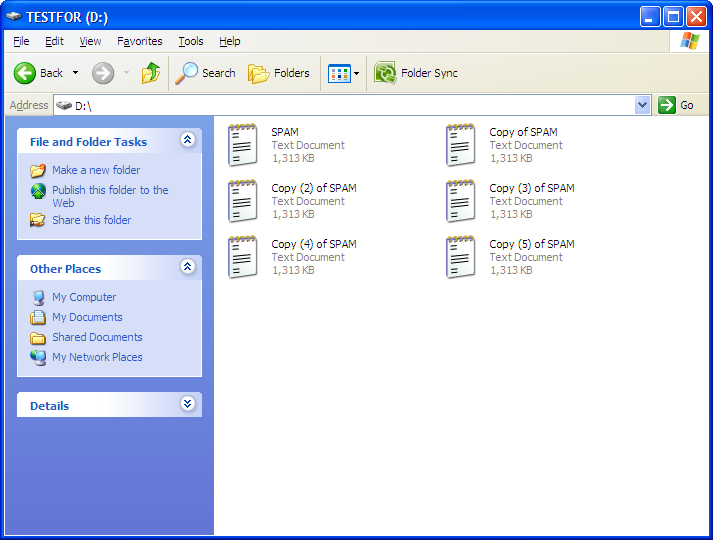Click the file name Copy of SPAM
Viewport: 713px width, 540px height.
[x=523, y=132]
